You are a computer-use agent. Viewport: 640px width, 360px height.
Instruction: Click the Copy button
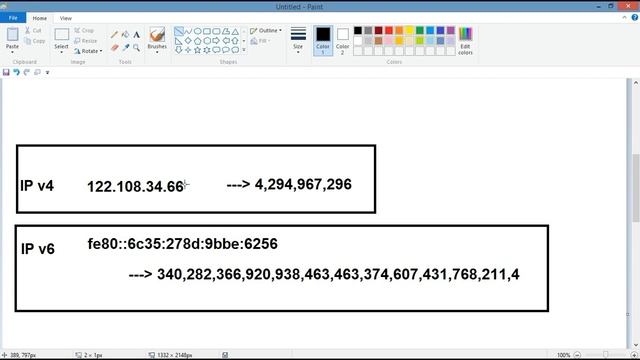click(34, 41)
